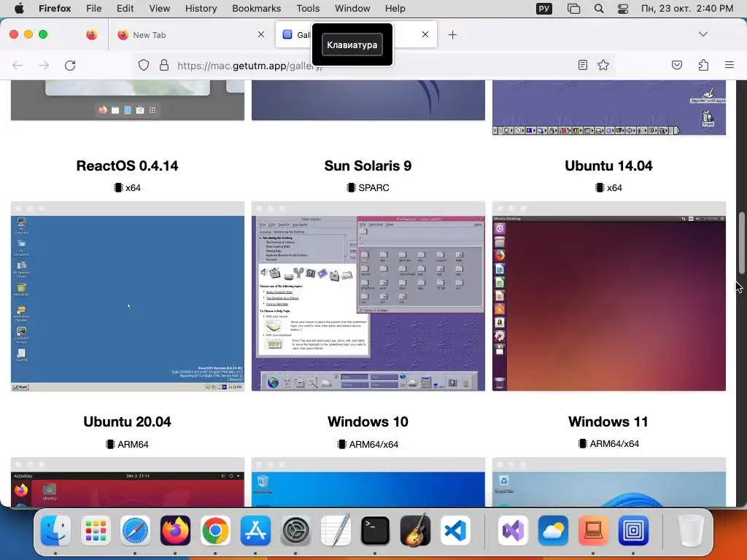Open the Apple menu
Screen dimensions: 747x560
coord(19,8)
